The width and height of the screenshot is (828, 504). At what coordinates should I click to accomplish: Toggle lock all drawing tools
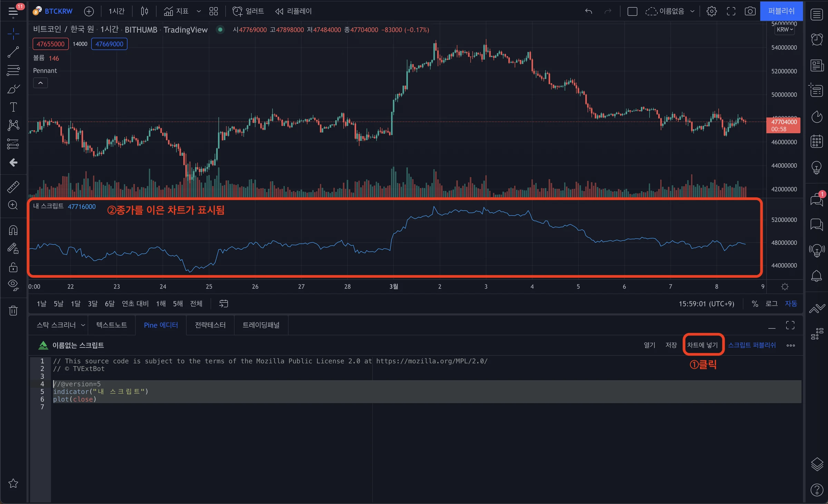(x=13, y=267)
